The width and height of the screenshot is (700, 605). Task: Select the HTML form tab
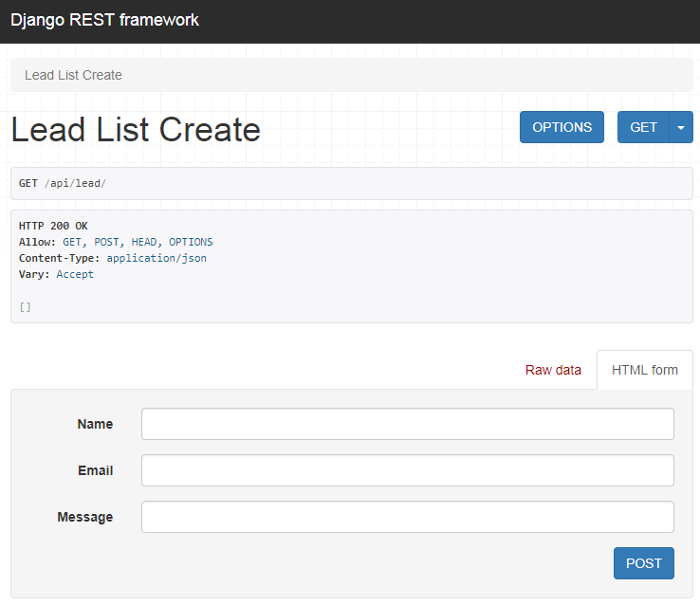point(645,370)
